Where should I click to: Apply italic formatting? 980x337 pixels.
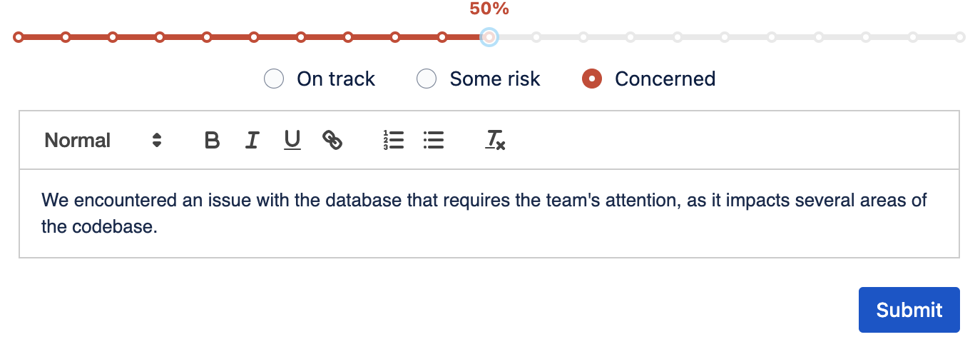[x=252, y=140]
